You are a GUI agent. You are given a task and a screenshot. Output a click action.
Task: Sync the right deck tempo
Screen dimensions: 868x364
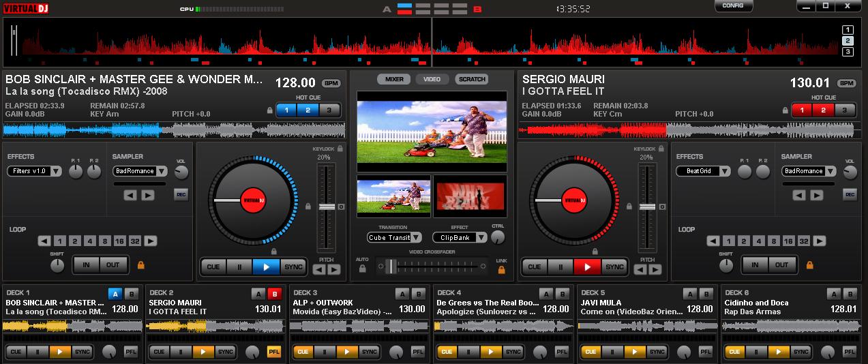point(614,267)
